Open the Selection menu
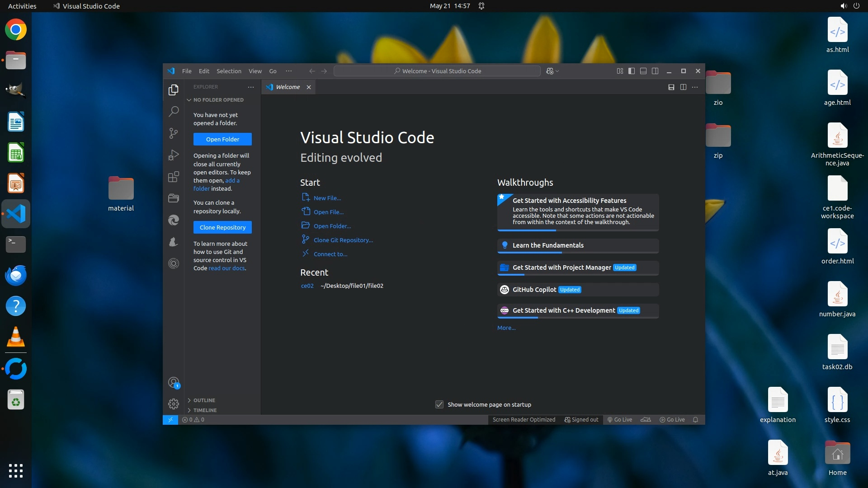 [x=229, y=71]
